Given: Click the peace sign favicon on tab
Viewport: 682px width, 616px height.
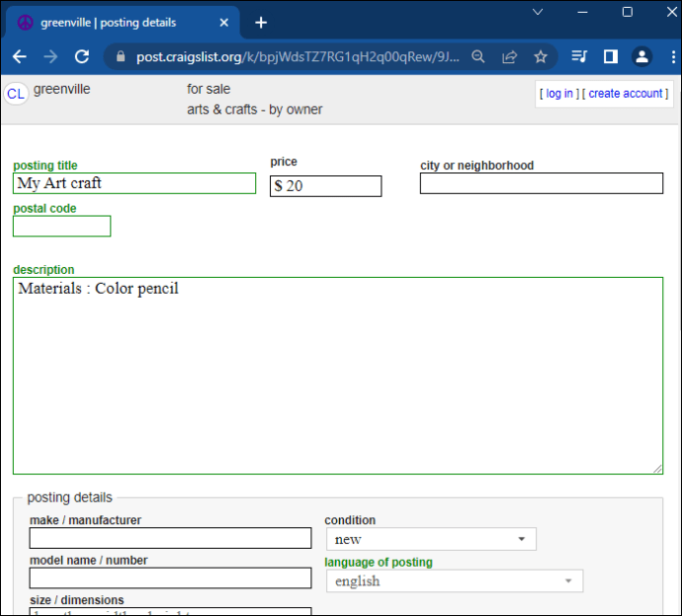Looking at the screenshot, I should point(26,23).
